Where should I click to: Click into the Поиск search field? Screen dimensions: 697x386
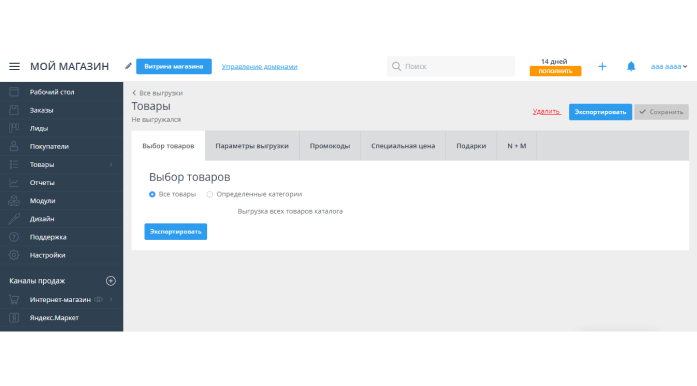[451, 66]
